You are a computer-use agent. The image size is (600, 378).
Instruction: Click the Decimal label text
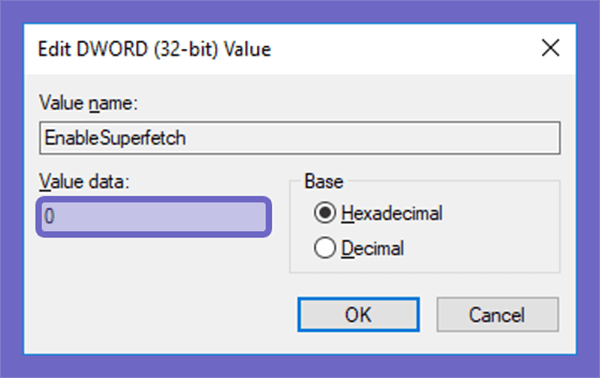click(372, 248)
